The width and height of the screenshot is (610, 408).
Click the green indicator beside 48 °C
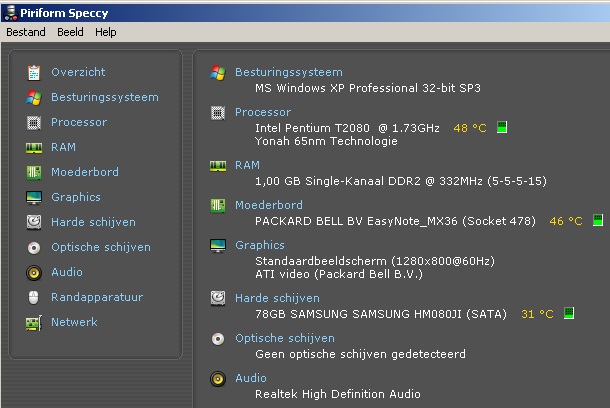[502, 128]
